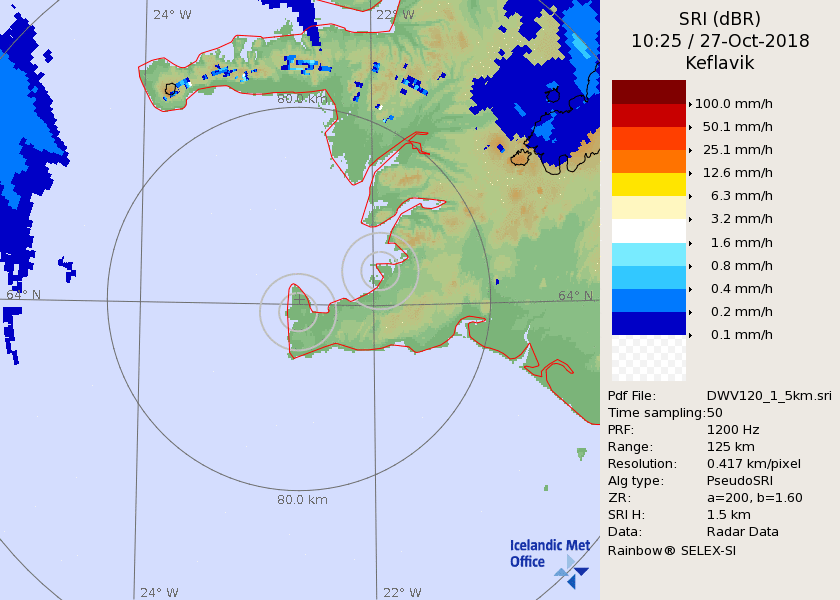This screenshot has width=840, height=600.
Task: Click the arrow marker beside 1.6 mm/h
Action: (690, 243)
